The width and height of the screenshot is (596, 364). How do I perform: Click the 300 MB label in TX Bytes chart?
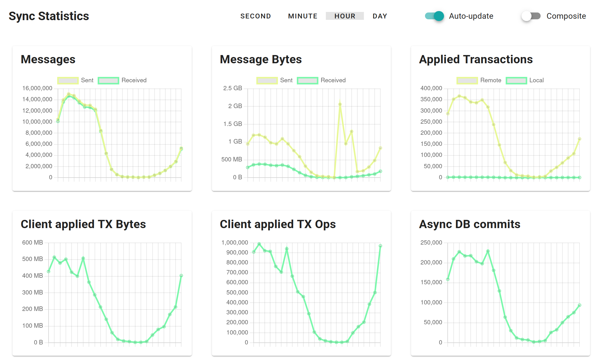tap(33, 293)
